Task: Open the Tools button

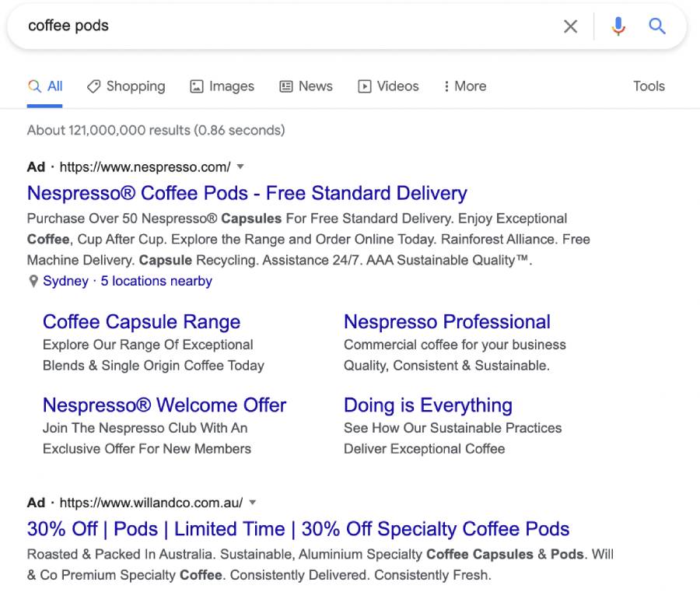Action: 649,86
